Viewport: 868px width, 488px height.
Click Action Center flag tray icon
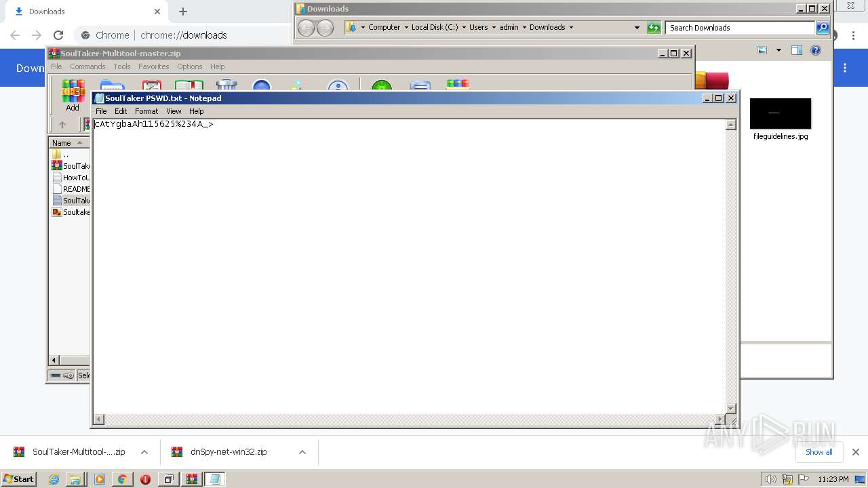tap(804, 479)
